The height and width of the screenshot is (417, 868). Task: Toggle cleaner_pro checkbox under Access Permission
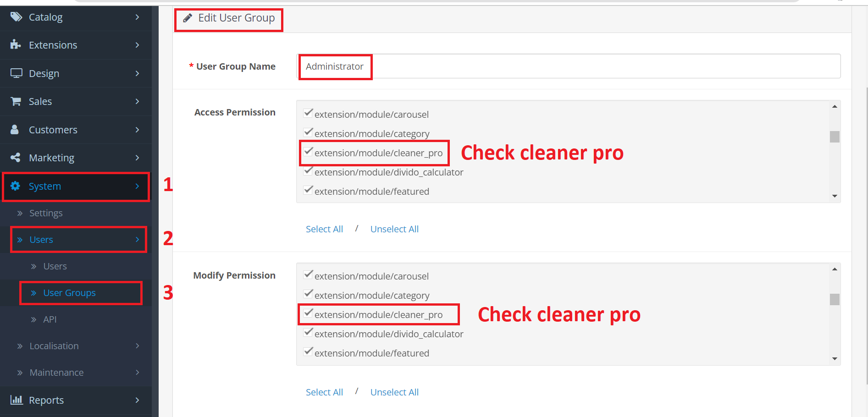click(309, 152)
